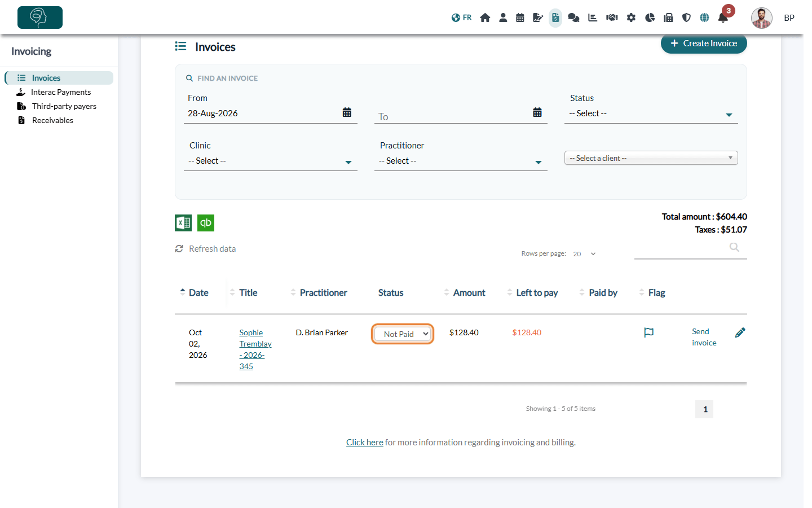Expand the Practitioner filter dropdown

461,161
